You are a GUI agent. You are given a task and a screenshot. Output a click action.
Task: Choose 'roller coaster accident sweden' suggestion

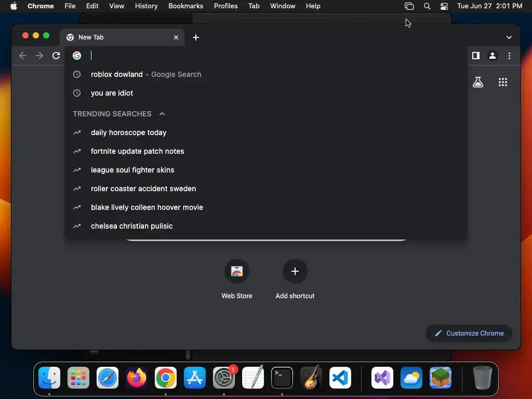266,189
